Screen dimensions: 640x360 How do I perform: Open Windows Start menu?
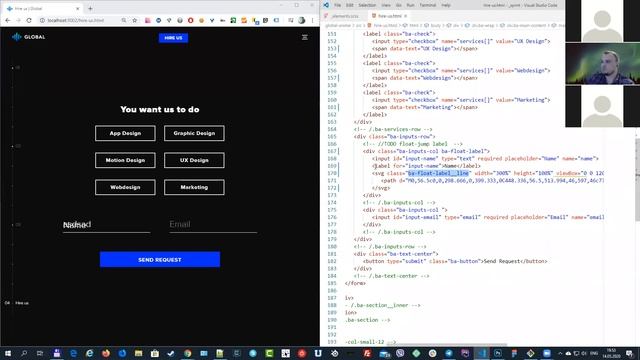(x=8, y=353)
